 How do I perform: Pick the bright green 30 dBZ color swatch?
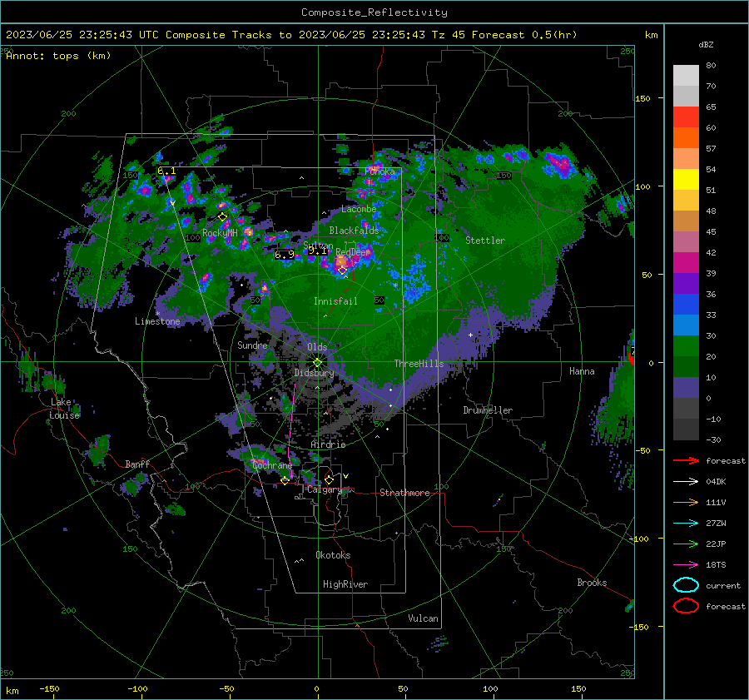tap(686, 345)
